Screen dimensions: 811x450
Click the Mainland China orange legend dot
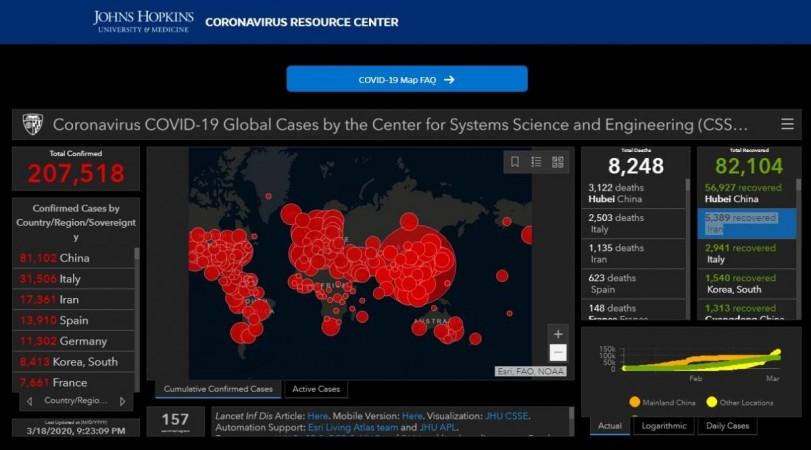[635, 402]
